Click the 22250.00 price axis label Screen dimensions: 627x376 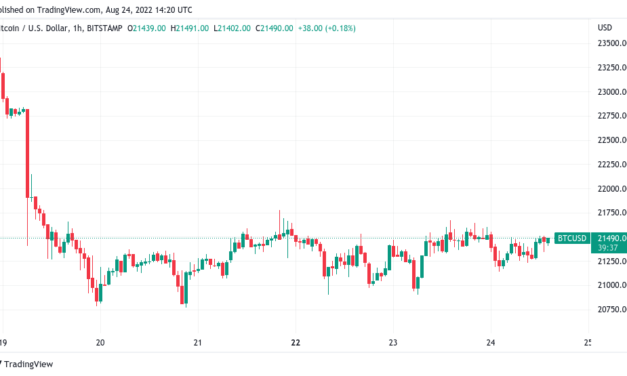pyautogui.click(x=612, y=164)
